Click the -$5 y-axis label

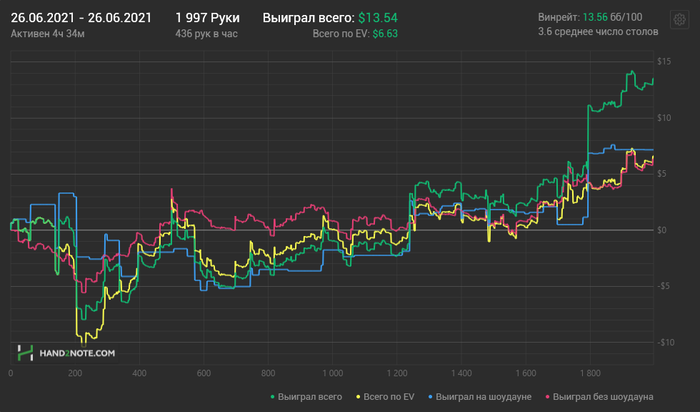tap(663, 286)
